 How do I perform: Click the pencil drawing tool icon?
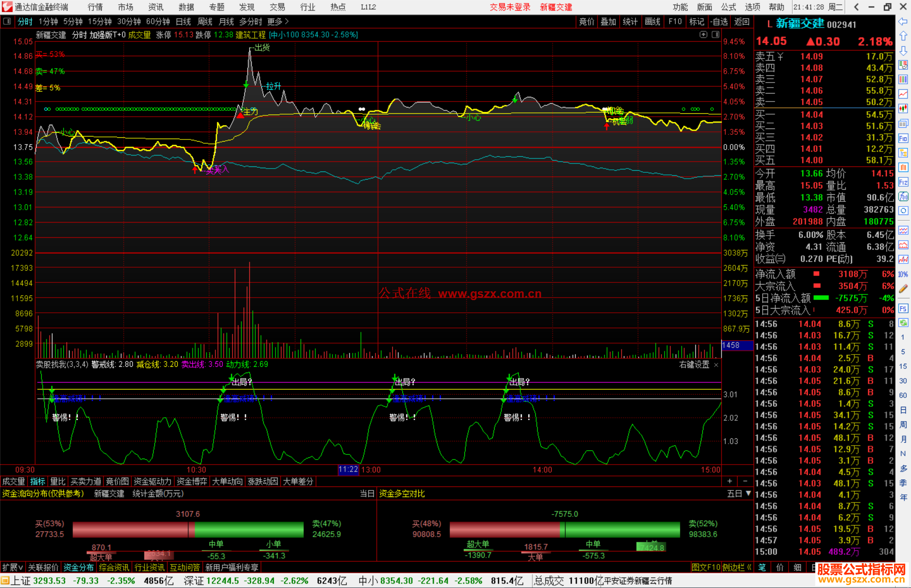[x=903, y=289]
